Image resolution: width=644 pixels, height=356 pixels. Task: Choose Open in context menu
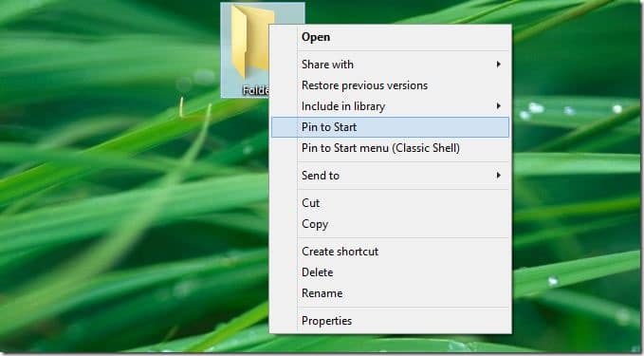click(390, 37)
